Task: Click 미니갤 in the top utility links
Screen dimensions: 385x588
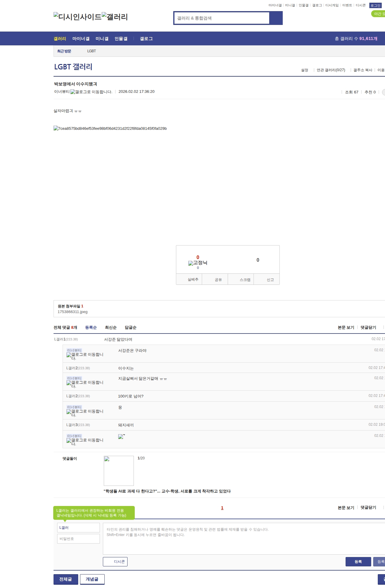Action: pos(290,5)
